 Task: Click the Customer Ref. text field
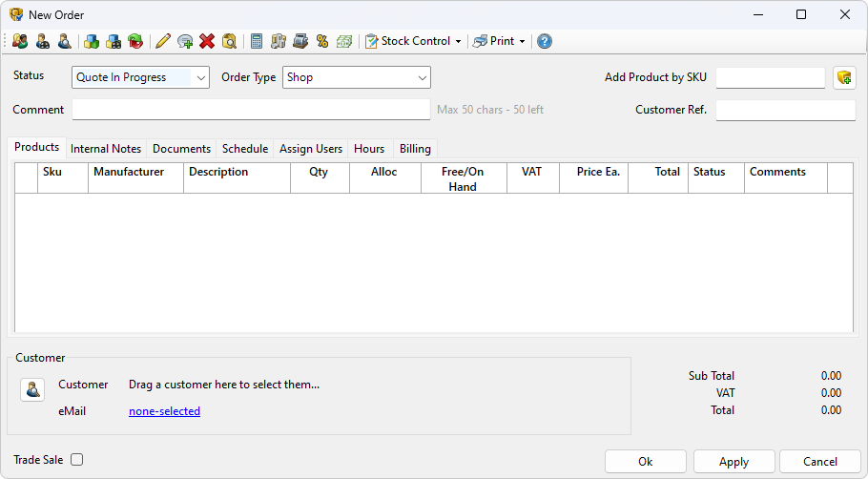tap(785, 110)
